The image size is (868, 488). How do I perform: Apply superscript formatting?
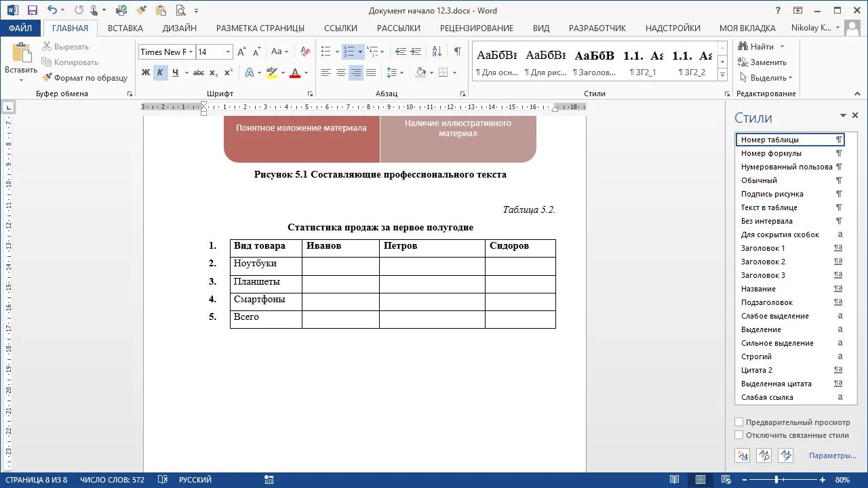(x=229, y=73)
